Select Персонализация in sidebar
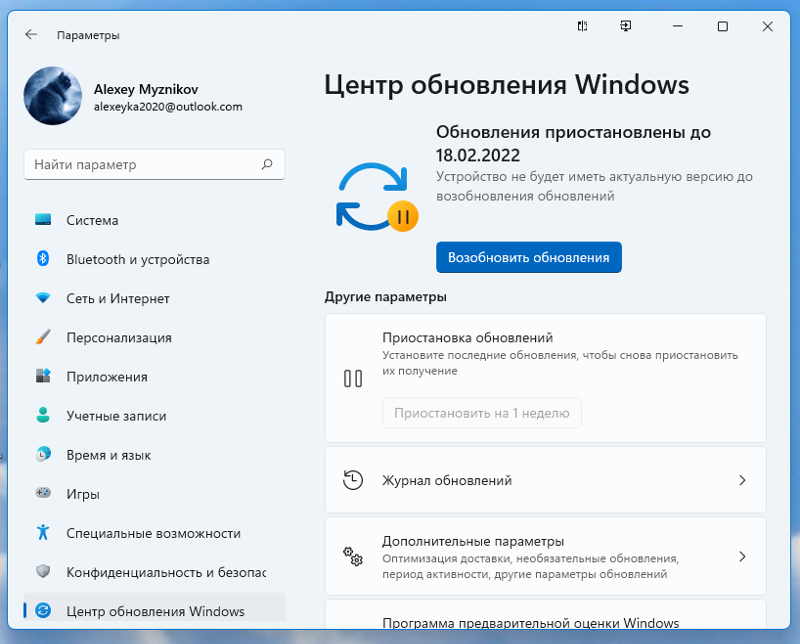This screenshot has width=800, height=644. [155, 337]
